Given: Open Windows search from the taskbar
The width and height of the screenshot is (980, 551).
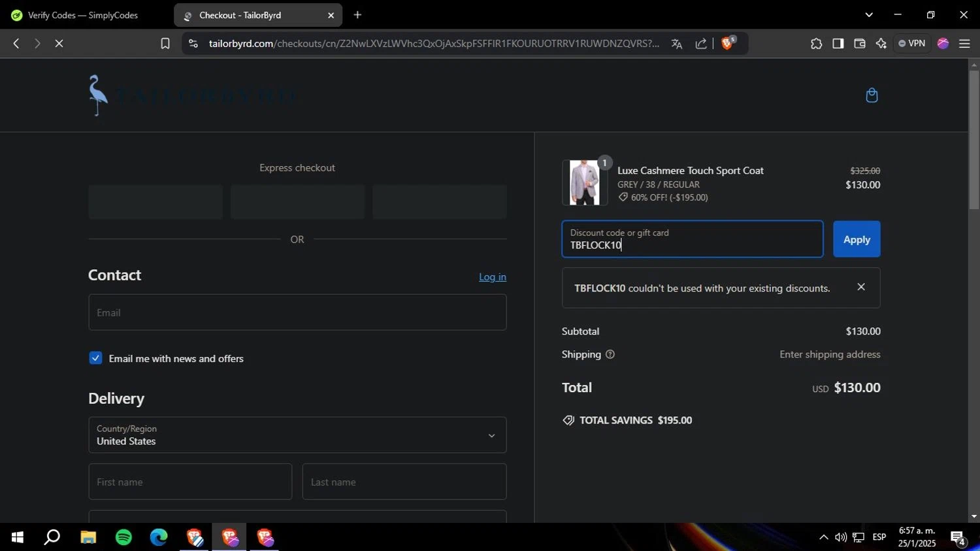Looking at the screenshot, I should (x=52, y=537).
